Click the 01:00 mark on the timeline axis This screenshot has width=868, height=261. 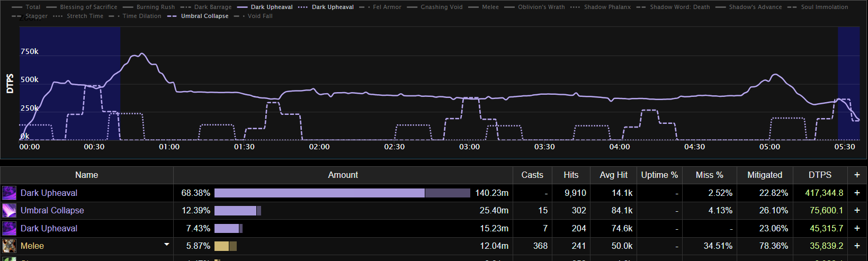pyautogui.click(x=169, y=147)
